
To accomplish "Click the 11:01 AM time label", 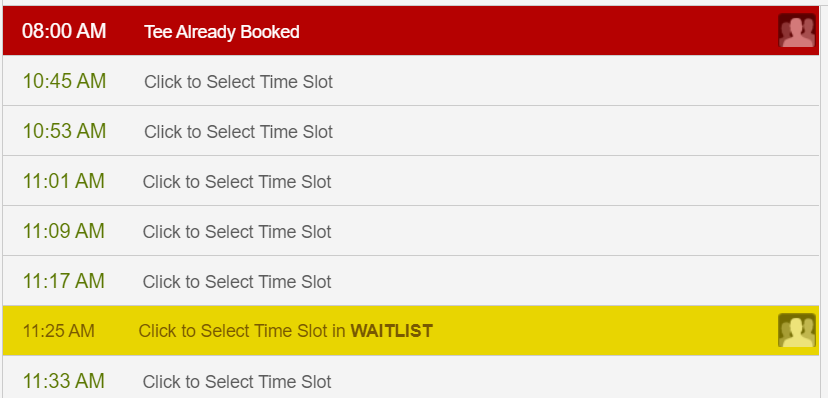I will [x=63, y=181].
